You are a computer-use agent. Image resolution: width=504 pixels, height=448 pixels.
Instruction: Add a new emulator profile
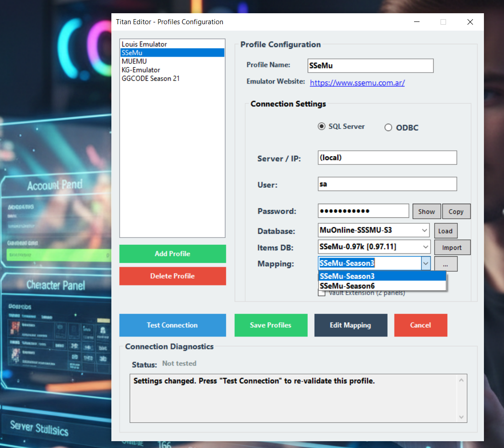172,253
